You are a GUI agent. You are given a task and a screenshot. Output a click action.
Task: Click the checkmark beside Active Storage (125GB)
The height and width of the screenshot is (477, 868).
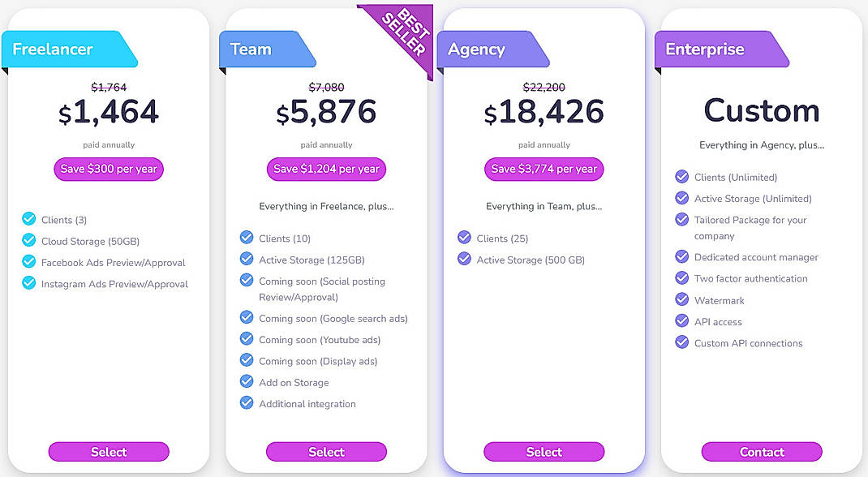tap(246, 258)
